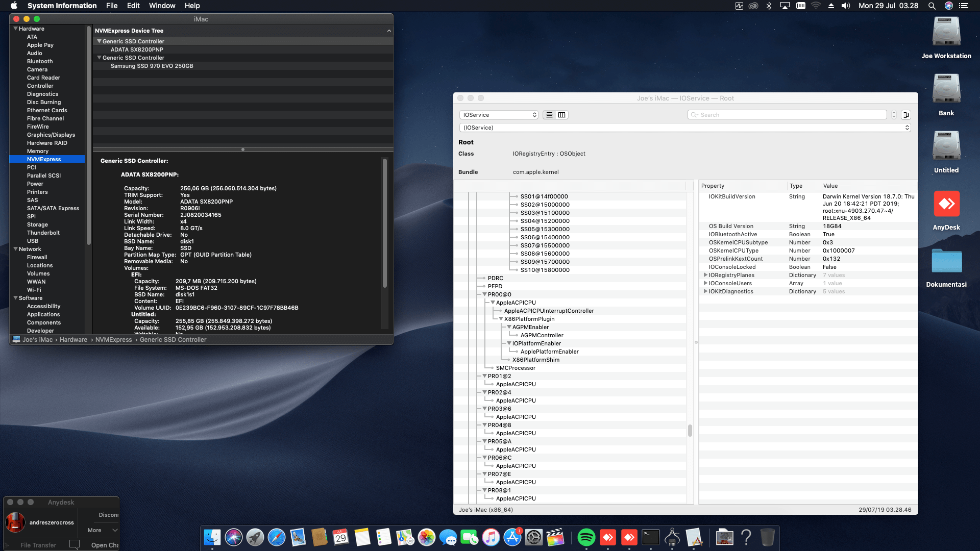
Task: Select Thunderbolt in hardware sidebar
Action: [x=43, y=233]
